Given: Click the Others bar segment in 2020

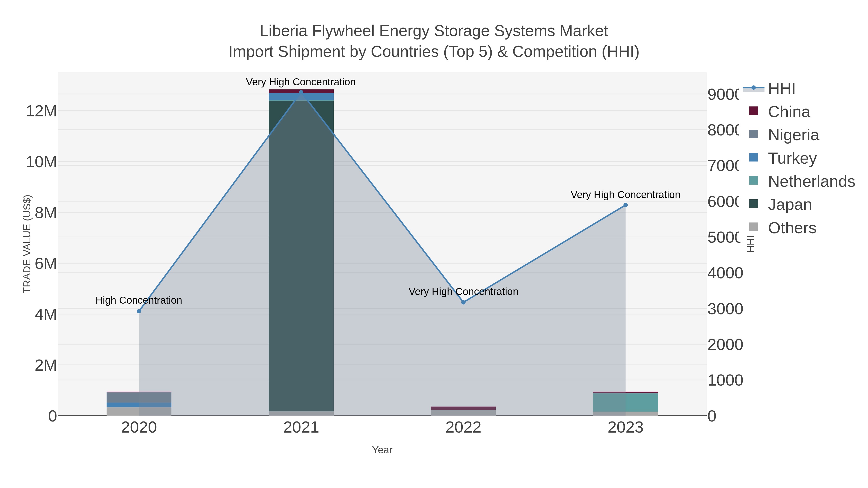Looking at the screenshot, I should [139, 412].
